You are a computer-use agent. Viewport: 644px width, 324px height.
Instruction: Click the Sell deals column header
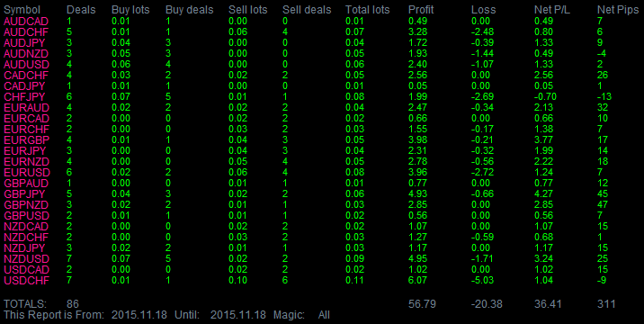(x=307, y=10)
